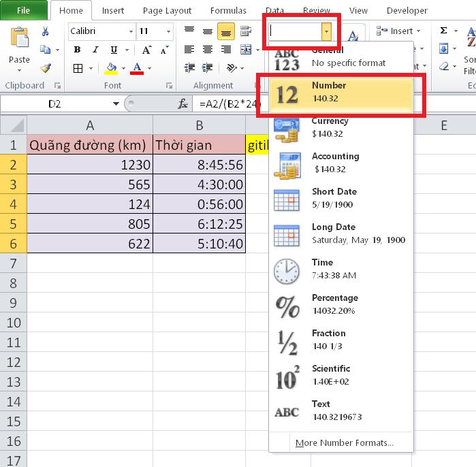476x467 pixels.
Task: Expand the Name Box dropdown arrow
Action: 116,104
